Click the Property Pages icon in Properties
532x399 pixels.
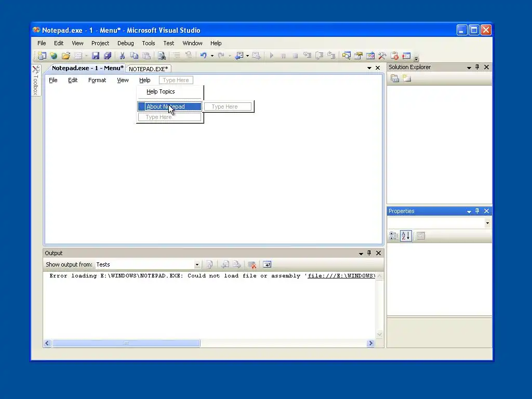point(421,236)
